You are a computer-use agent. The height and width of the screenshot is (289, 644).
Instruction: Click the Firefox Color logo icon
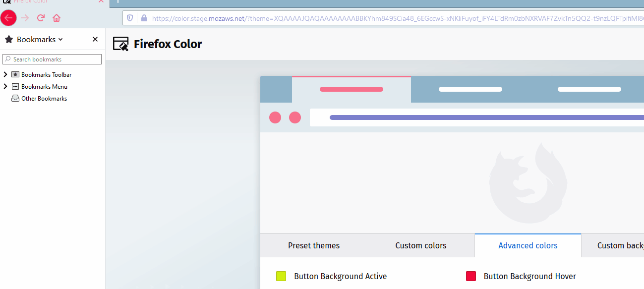120,44
